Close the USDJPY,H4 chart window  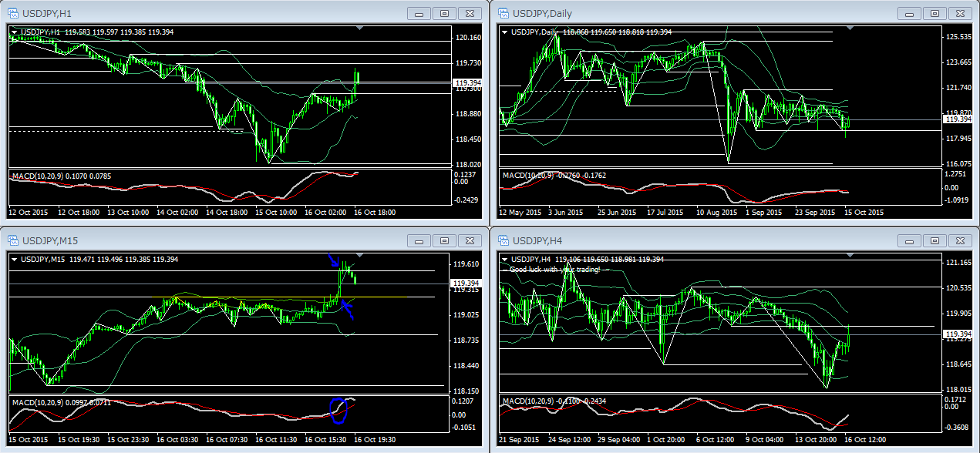(960, 240)
